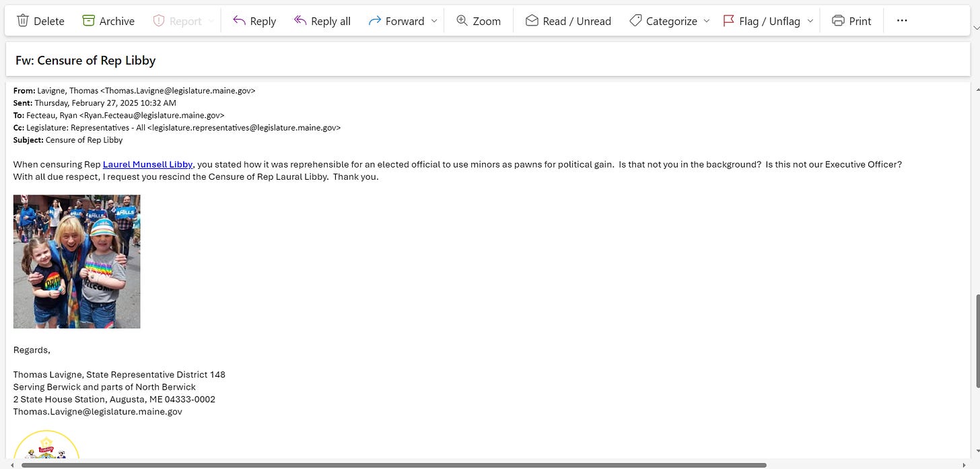
Task: Click the Print printer icon
Action: point(838,21)
